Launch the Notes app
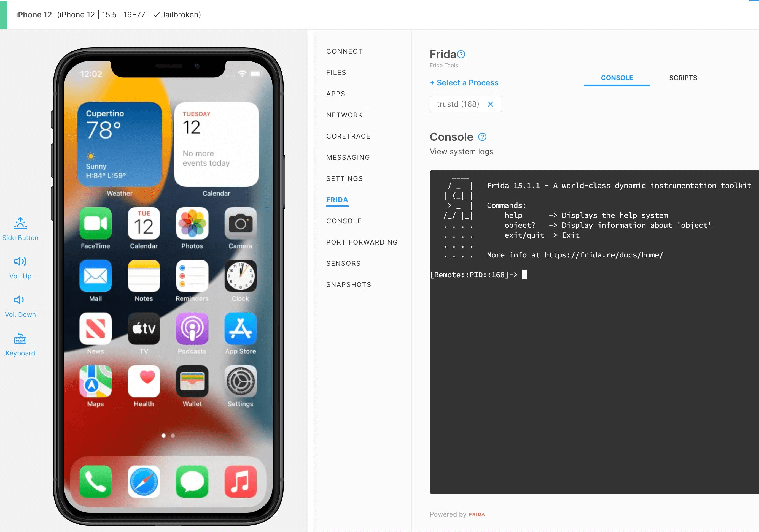This screenshot has width=759, height=532. tap(144, 276)
